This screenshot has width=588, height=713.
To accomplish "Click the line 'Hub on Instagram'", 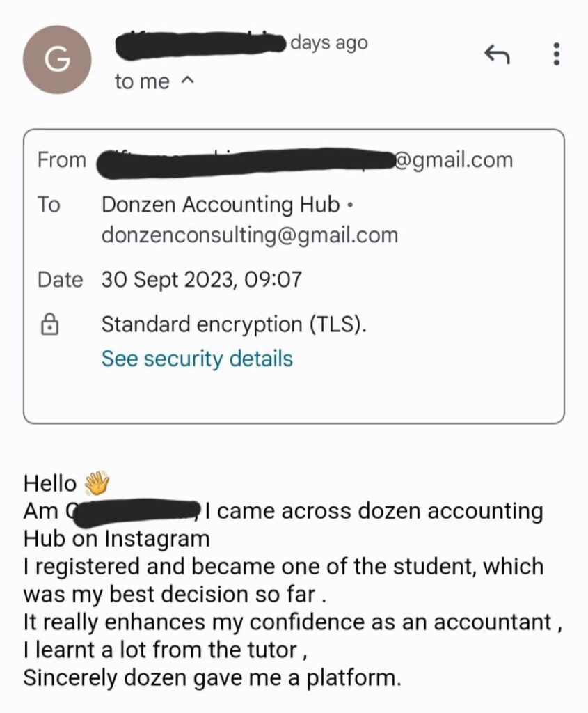I will pyautogui.click(x=117, y=539).
